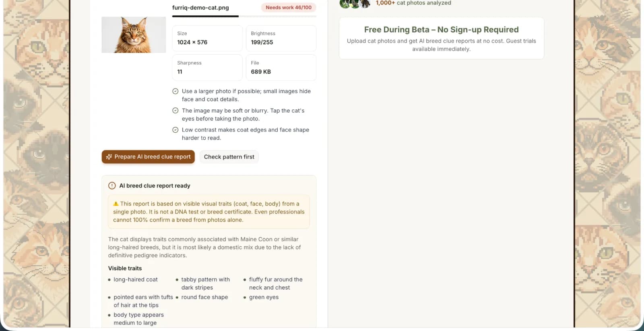Select the Size 1024 × 576 stat card
The width and height of the screenshot is (644, 331).
[207, 38]
